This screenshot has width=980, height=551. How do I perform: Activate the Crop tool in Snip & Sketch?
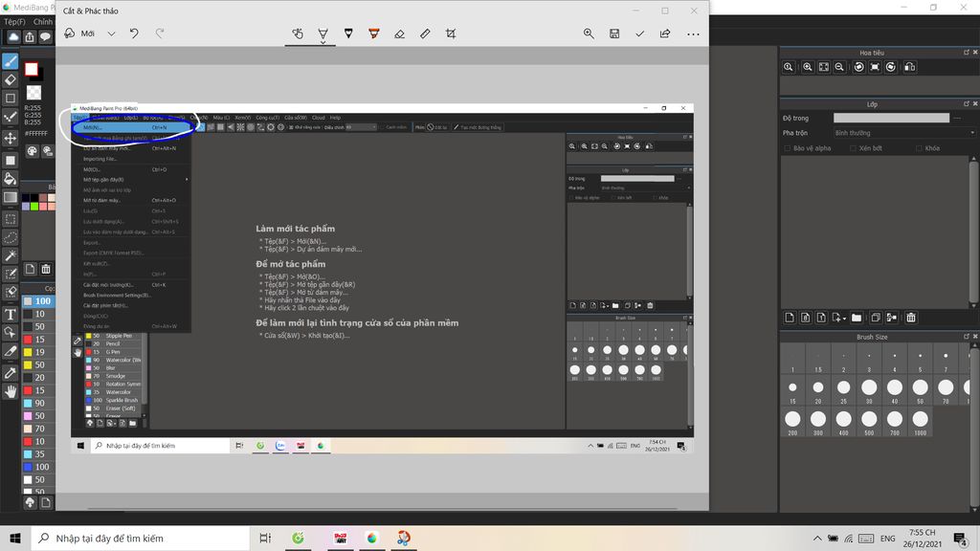pos(451,33)
